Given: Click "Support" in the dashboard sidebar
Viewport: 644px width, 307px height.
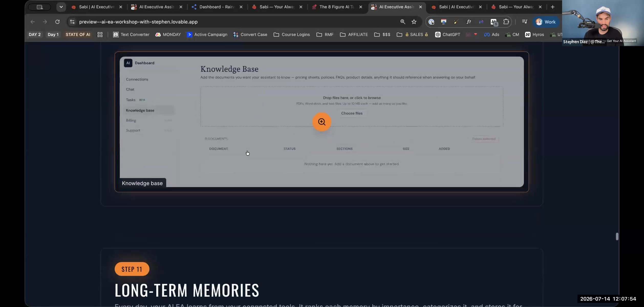Looking at the screenshot, I should (133, 130).
